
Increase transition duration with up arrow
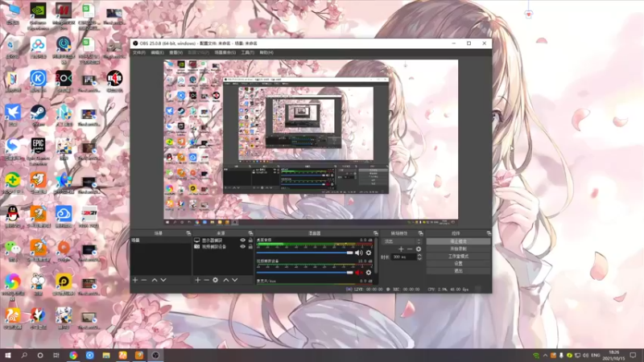(x=419, y=255)
